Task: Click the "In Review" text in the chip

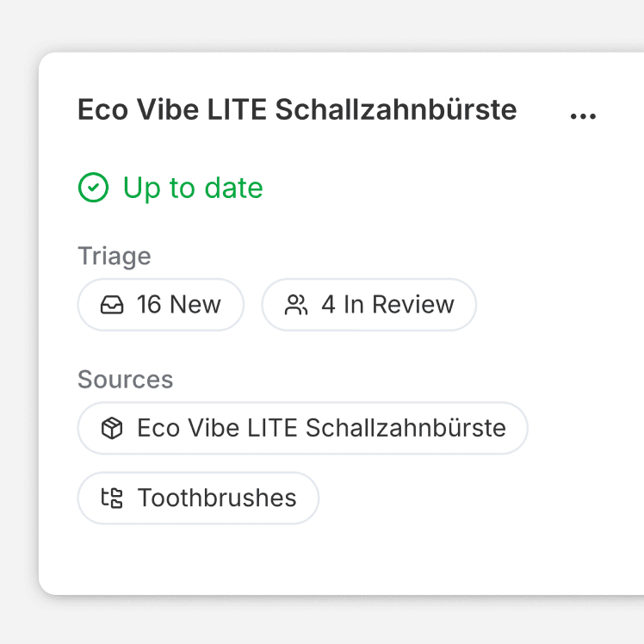Action: click(x=399, y=305)
